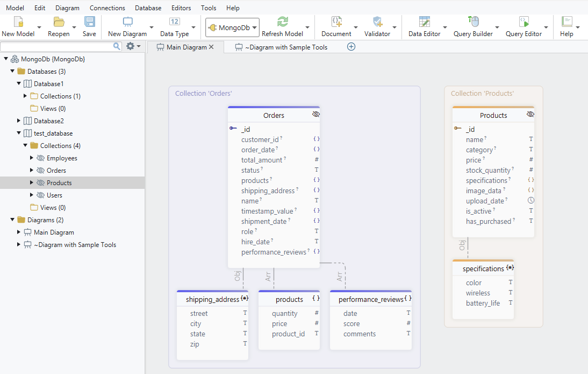
Task: Collapse the Diagrams (2) folder
Action: tap(12, 220)
